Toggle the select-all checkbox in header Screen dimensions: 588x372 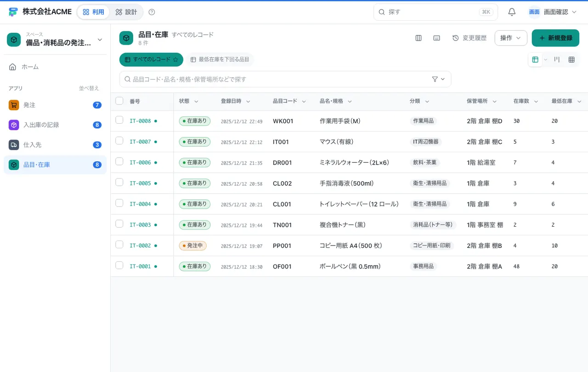(x=119, y=101)
